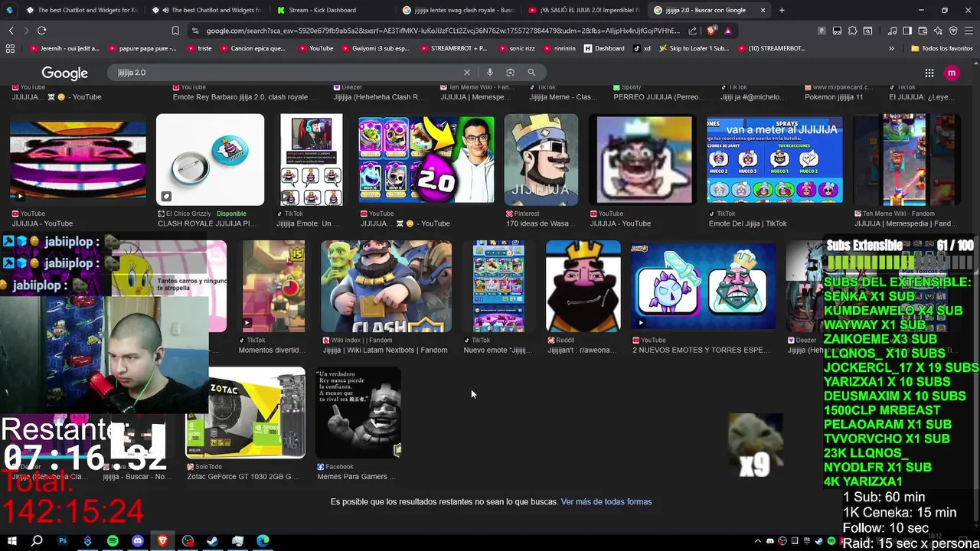This screenshot has height=551, width=980.
Task: Open the Todos los favoritos folder
Action: [942, 48]
